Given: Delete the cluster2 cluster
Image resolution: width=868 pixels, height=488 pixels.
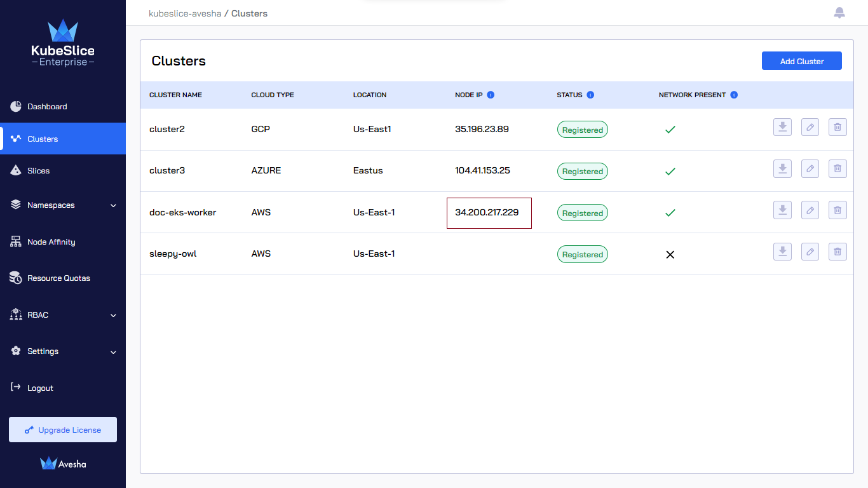Looking at the screenshot, I should (837, 127).
